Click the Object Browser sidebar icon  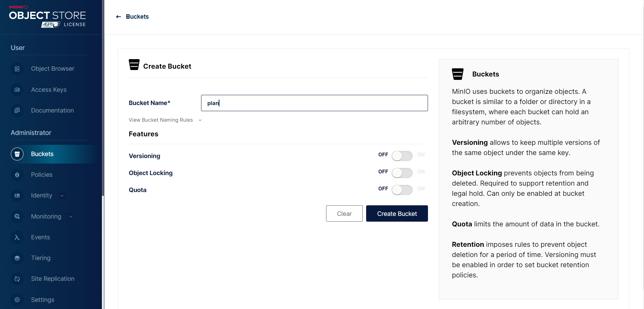click(x=17, y=69)
